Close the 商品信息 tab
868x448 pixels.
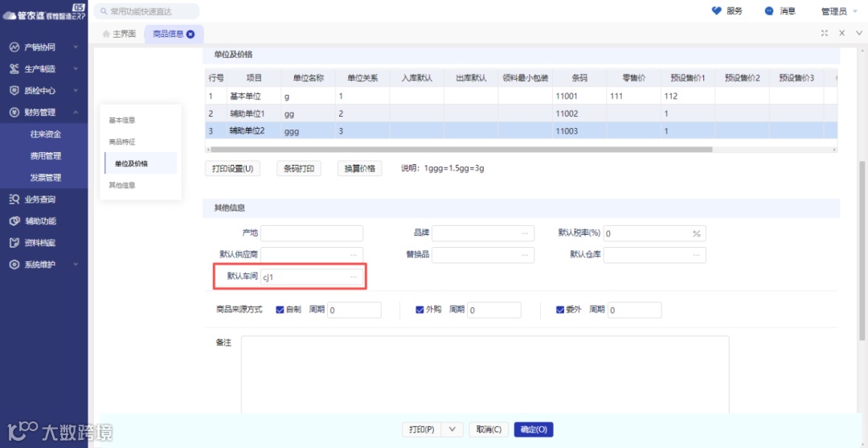click(190, 34)
